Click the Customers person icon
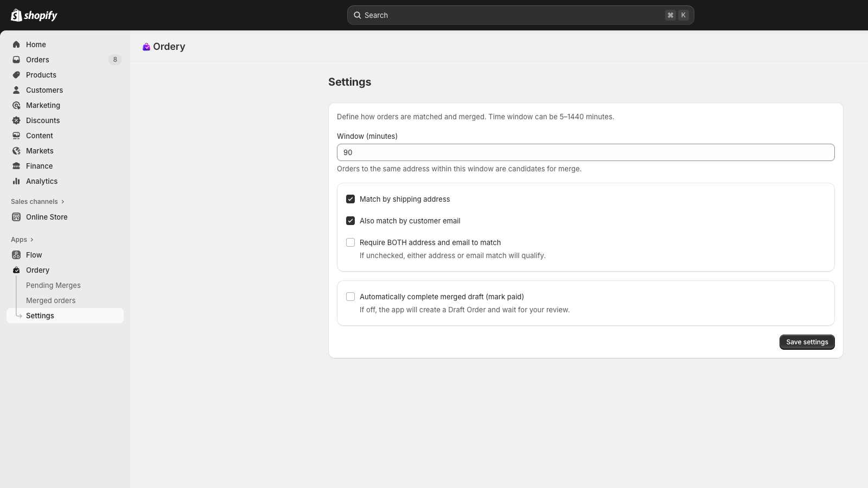868x488 pixels. [16, 90]
